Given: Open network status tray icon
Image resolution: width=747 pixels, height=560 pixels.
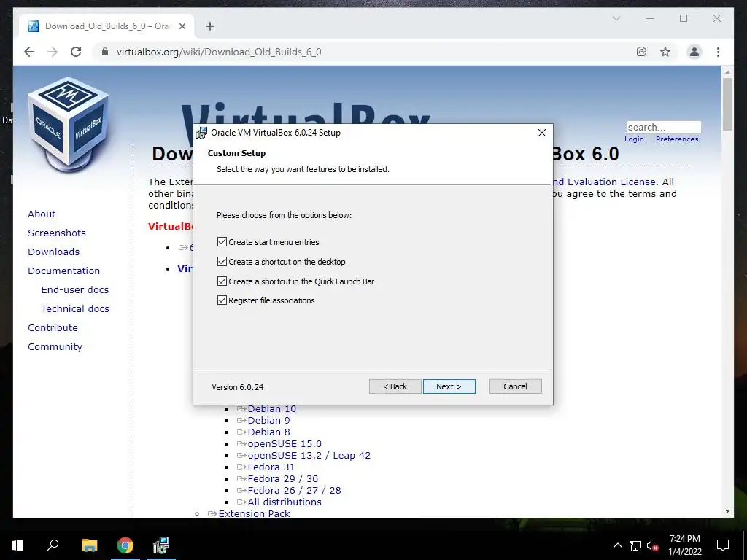Looking at the screenshot, I should click(x=635, y=545).
